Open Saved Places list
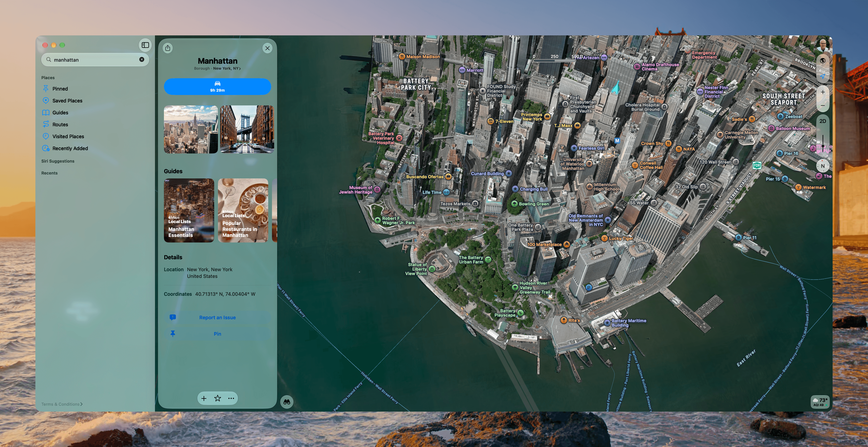The width and height of the screenshot is (868, 447). click(67, 101)
